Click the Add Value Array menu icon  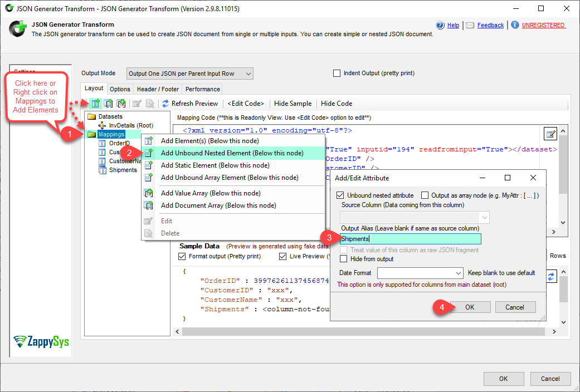point(148,193)
